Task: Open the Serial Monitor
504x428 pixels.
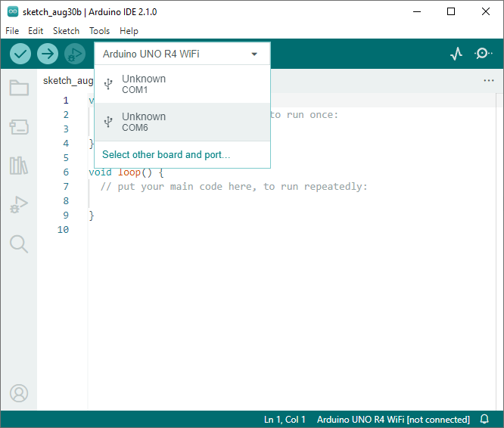Action: 483,53
